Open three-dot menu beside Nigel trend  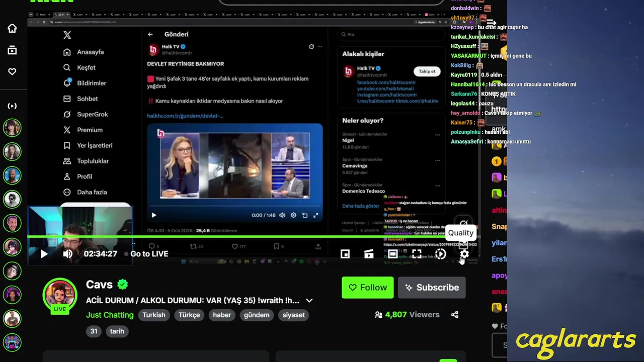point(437,135)
